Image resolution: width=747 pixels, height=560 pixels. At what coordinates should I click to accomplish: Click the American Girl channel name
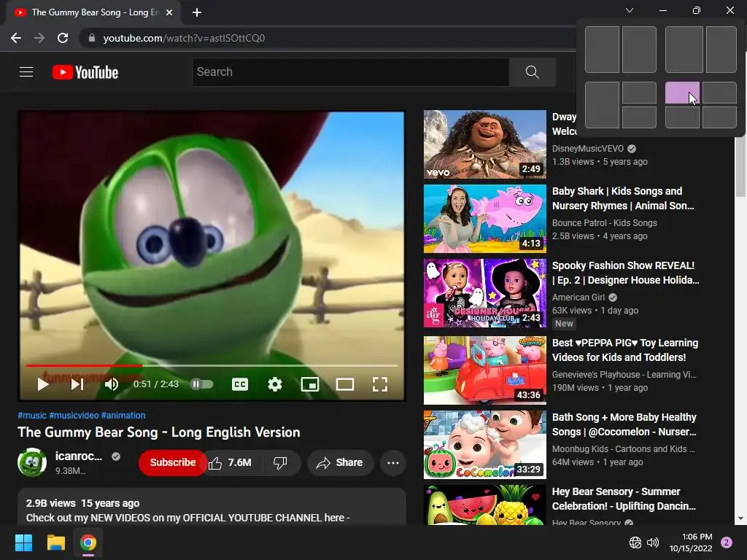tap(578, 297)
